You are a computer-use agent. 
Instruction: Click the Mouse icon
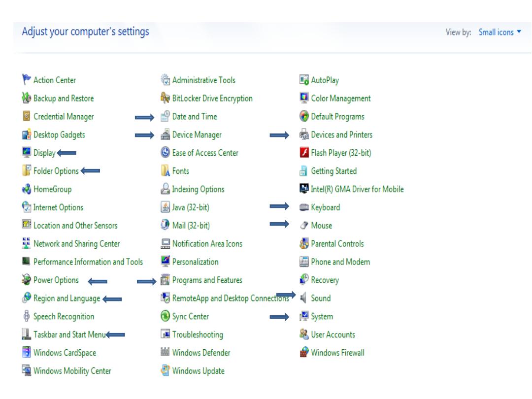pos(304,225)
